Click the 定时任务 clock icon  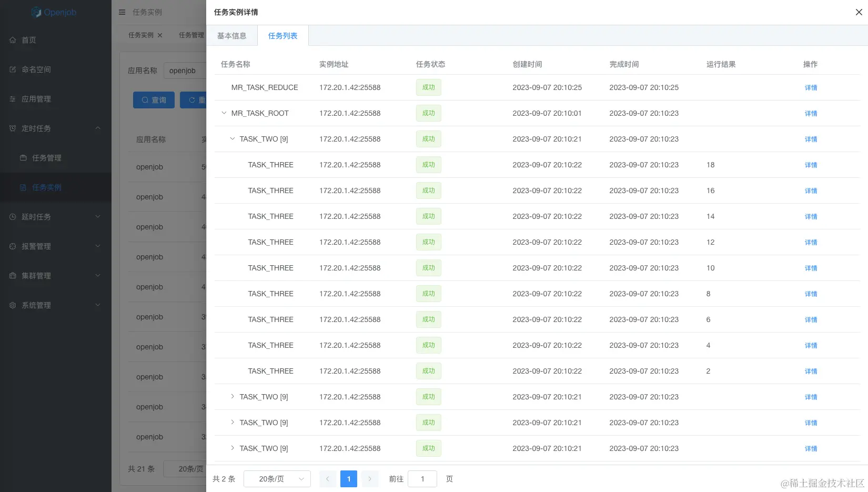(x=13, y=128)
